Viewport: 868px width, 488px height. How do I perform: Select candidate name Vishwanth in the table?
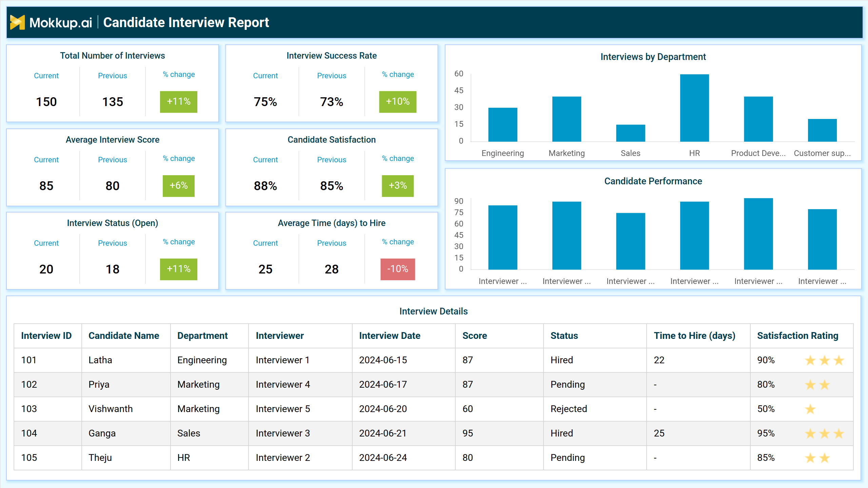click(x=111, y=409)
